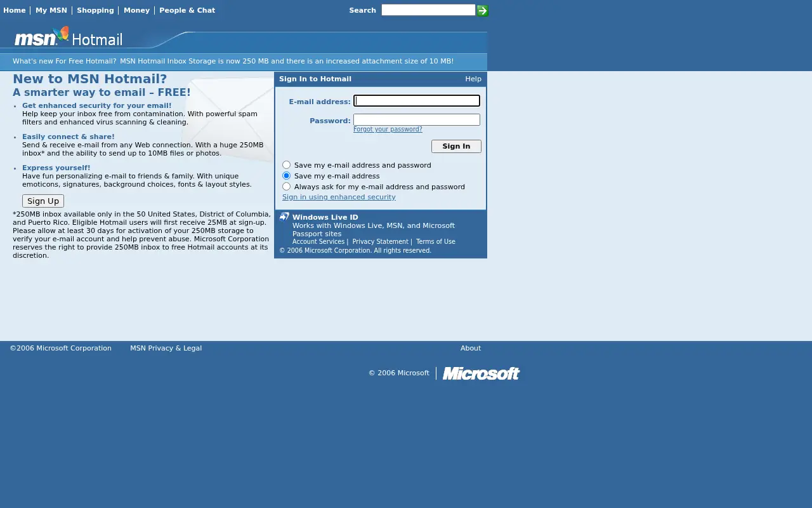The image size is (812, 508).
Task: Click the Sign Up button
Action: tap(43, 201)
